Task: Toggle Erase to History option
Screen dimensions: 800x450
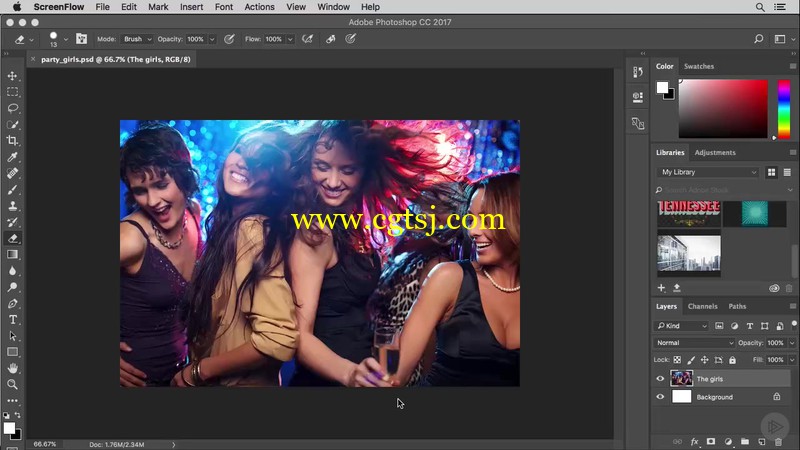Action: pos(331,39)
